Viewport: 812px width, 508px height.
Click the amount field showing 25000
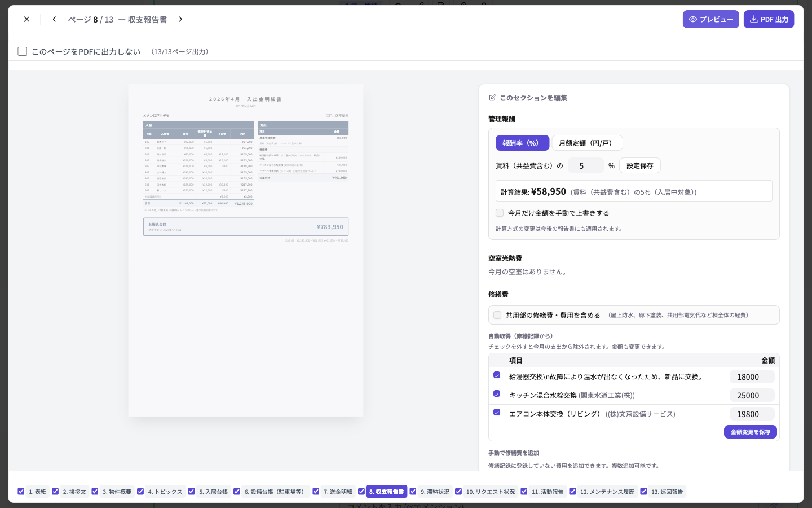click(752, 396)
